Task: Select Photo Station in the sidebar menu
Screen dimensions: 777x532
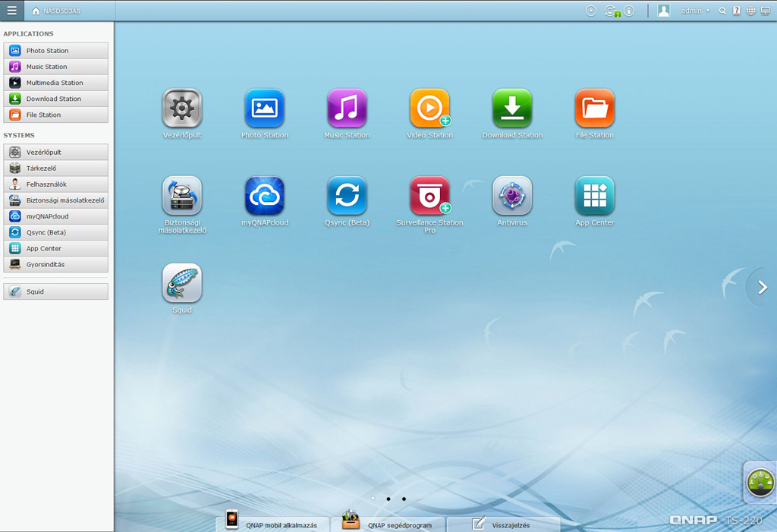Action: click(x=55, y=51)
